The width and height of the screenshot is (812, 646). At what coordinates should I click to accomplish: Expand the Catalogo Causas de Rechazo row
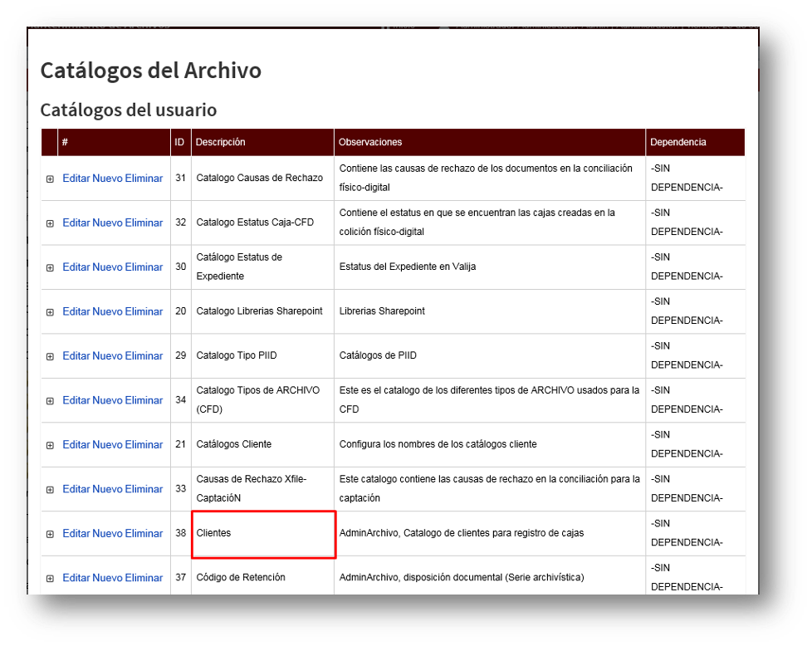coord(50,179)
